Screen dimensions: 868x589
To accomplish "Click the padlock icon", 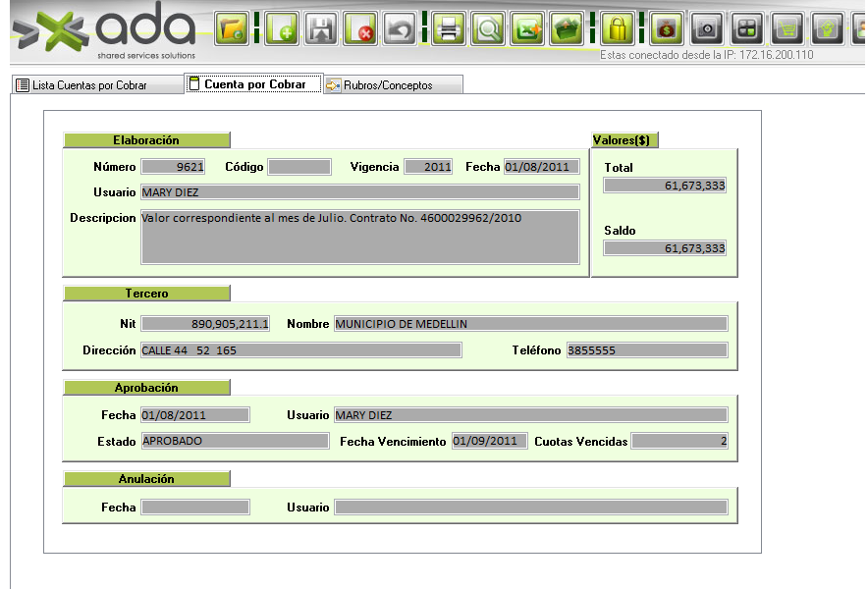I will 618,28.
